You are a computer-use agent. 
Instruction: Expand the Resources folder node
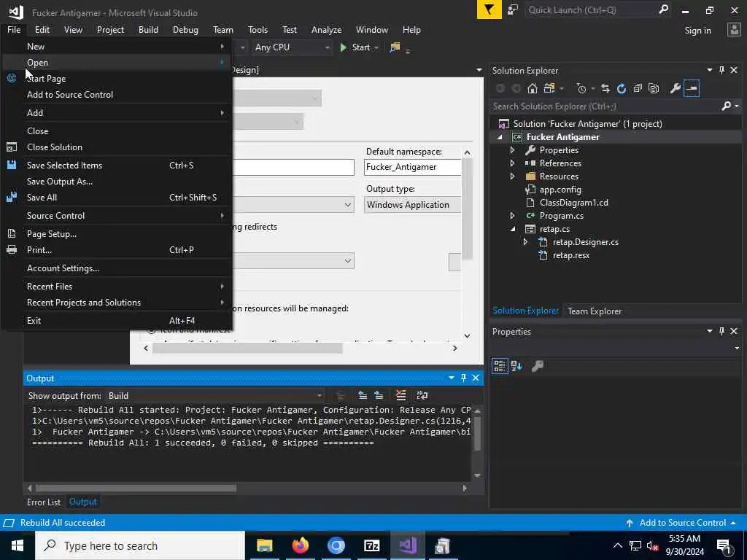pyautogui.click(x=513, y=176)
